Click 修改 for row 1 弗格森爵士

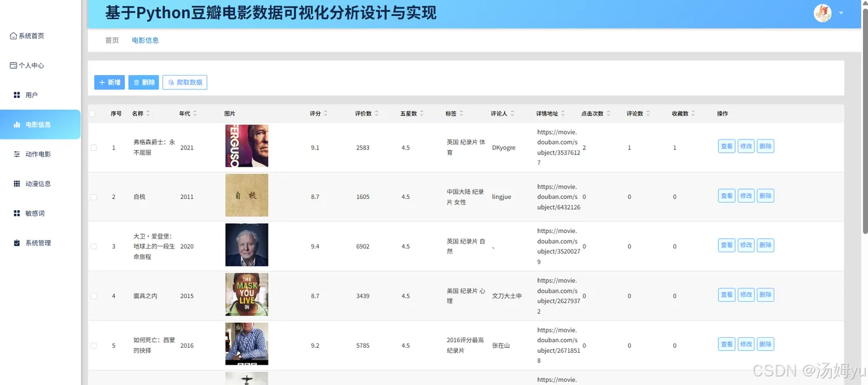[x=746, y=146]
